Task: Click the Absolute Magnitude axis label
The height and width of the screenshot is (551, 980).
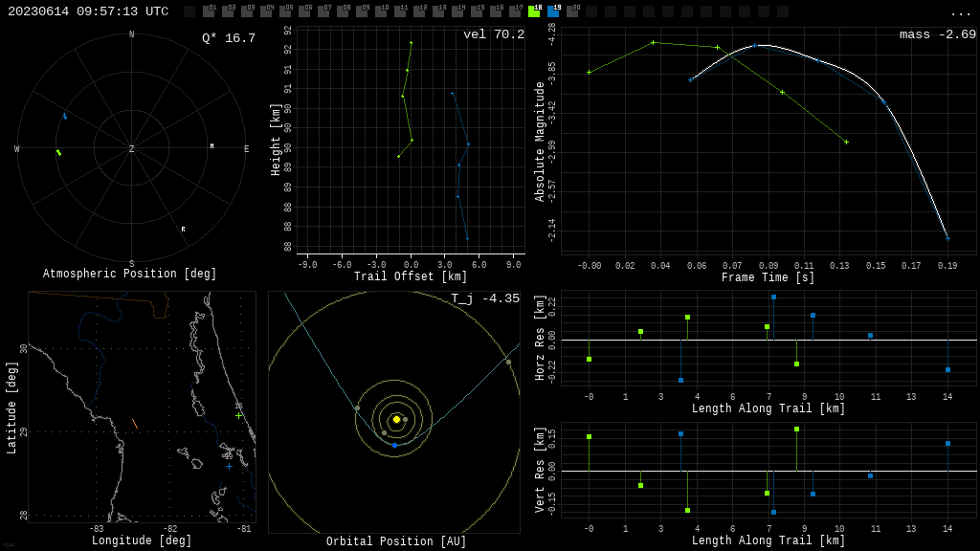Action: point(540,142)
